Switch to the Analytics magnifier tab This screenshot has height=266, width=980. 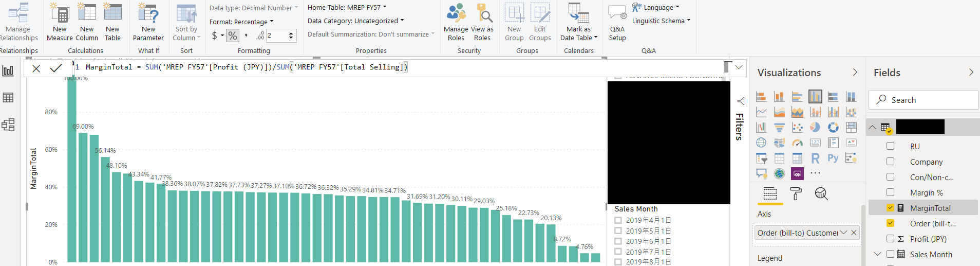(x=821, y=194)
